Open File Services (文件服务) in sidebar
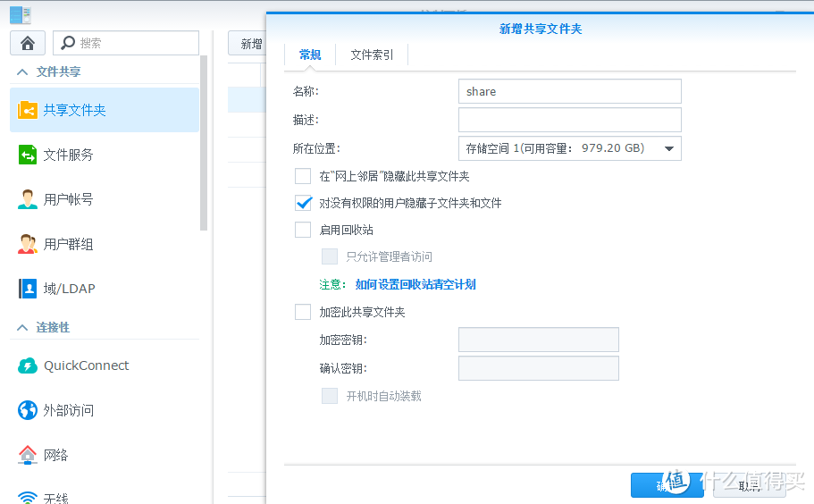This screenshot has height=504, width=814. pyautogui.click(x=68, y=155)
